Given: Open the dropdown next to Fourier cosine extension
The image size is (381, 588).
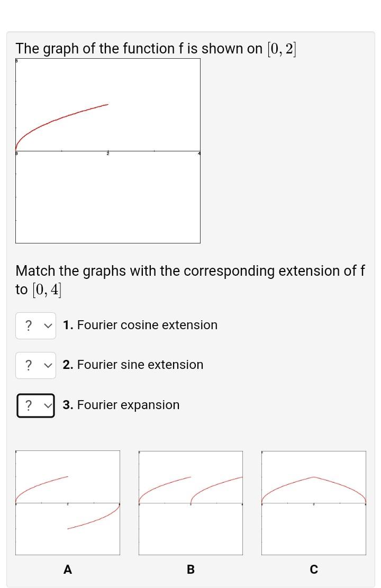Looking at the screenshot, I should click(x=35, y=325).
